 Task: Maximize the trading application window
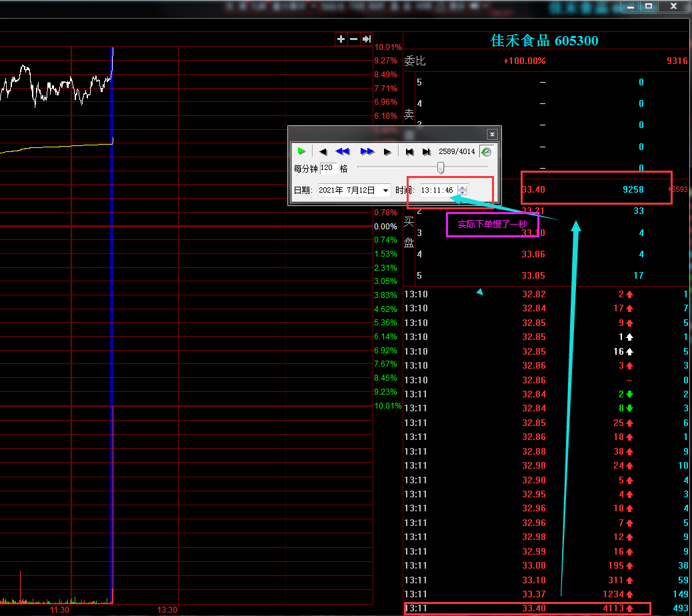point(649,7)
